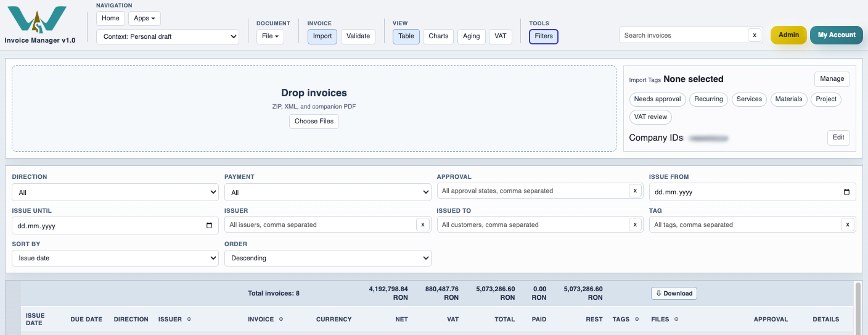
Task: Click Manage for import tags
Action: coord(832,79)
